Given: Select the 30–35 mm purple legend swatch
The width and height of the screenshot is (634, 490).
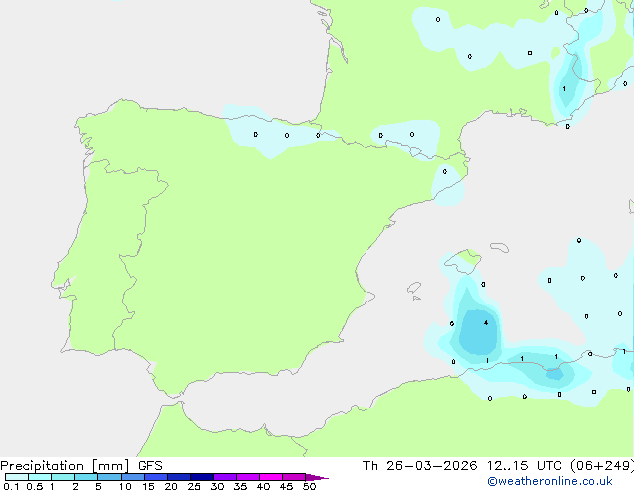Looking at the screenshot, I should click(225, 477).
